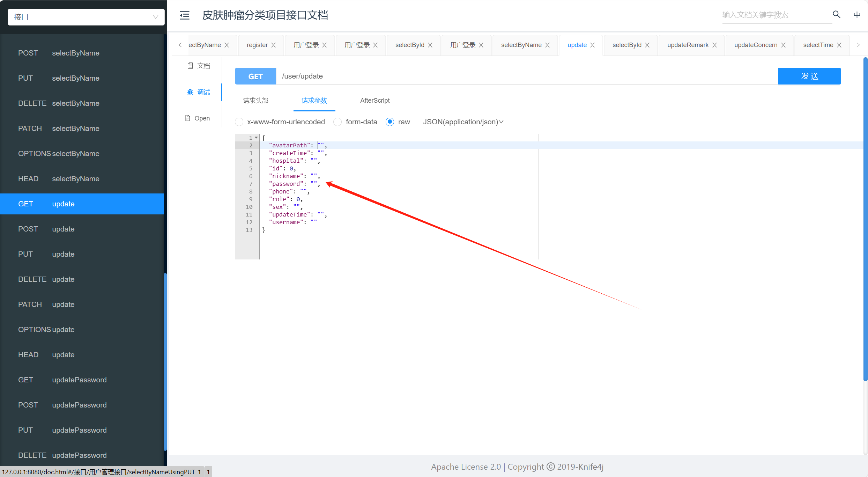Open JSON(application/json) content type dropdown

point(463,122)
